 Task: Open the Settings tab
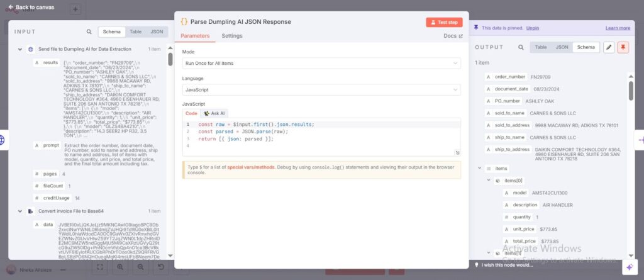(x=232, y=36)
